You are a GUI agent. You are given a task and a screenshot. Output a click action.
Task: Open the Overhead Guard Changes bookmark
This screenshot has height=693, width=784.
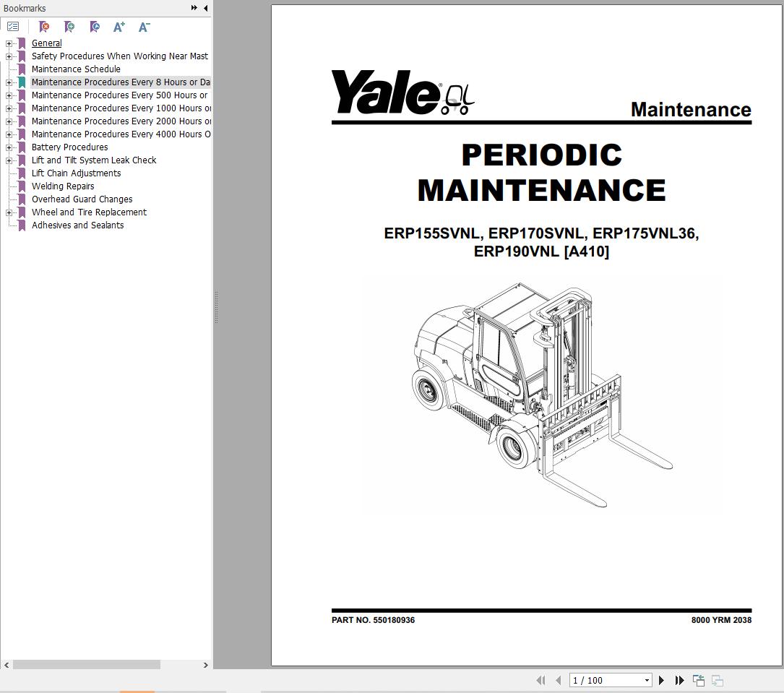coord(82,199)
